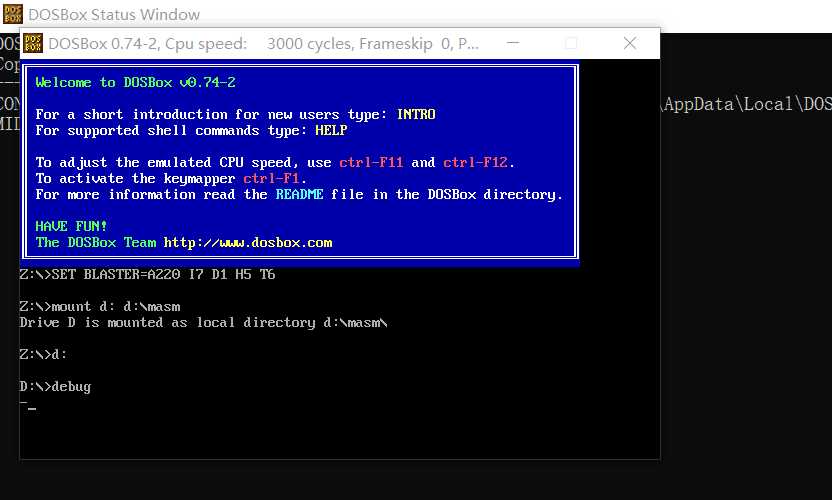This screenshot has width=832, height=500.
Task: Click the http://www.dosbox.com URL
Action: 248,242
